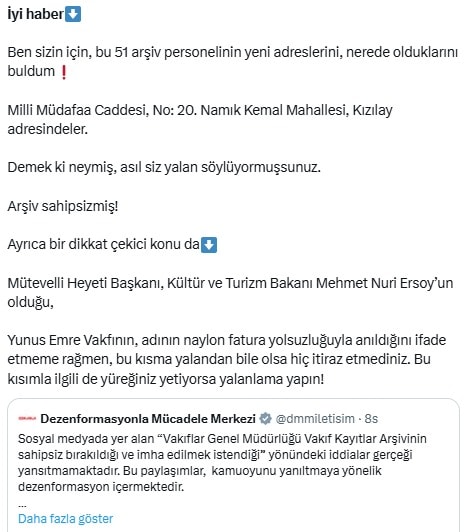Visit the @dmmiletisim handle
This screenshot has width=468, height=532.
(x=315, y=419)
